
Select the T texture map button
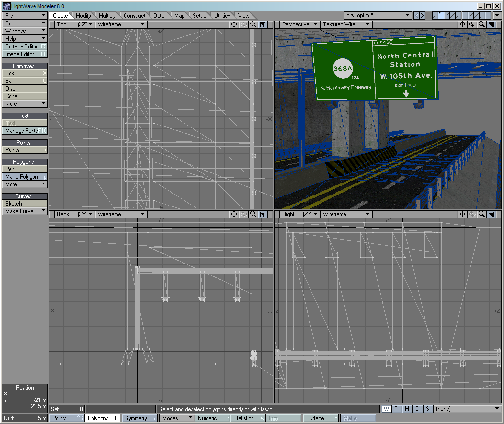pyautogui.click(x=396, y=409)
